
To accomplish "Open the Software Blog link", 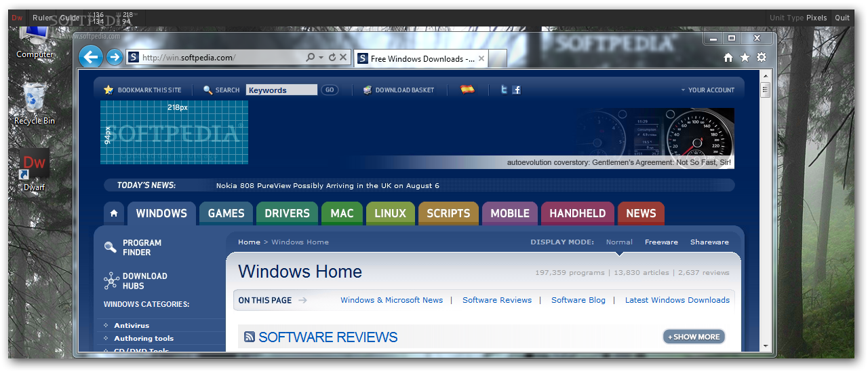I will pos(578,300).
